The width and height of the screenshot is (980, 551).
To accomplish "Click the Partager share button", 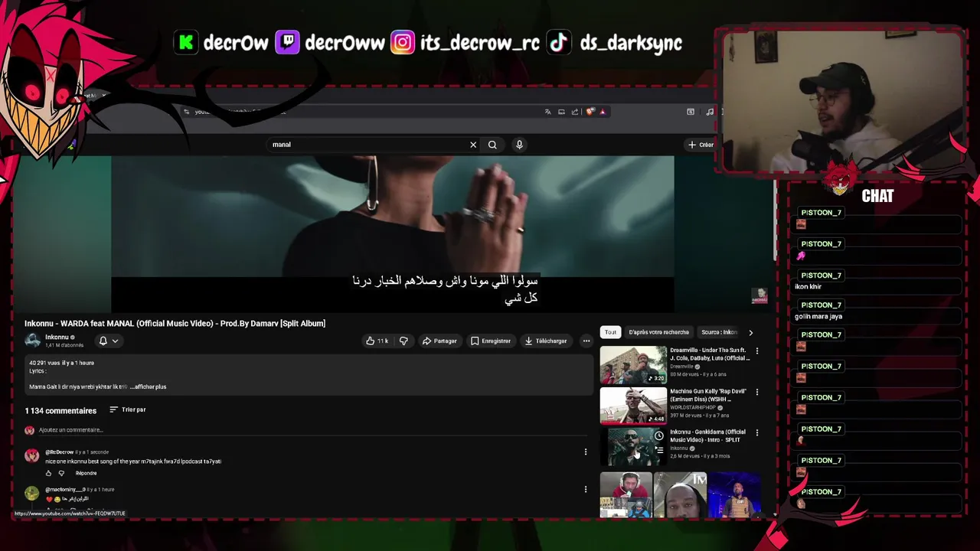I will click(x=439, y=341).
